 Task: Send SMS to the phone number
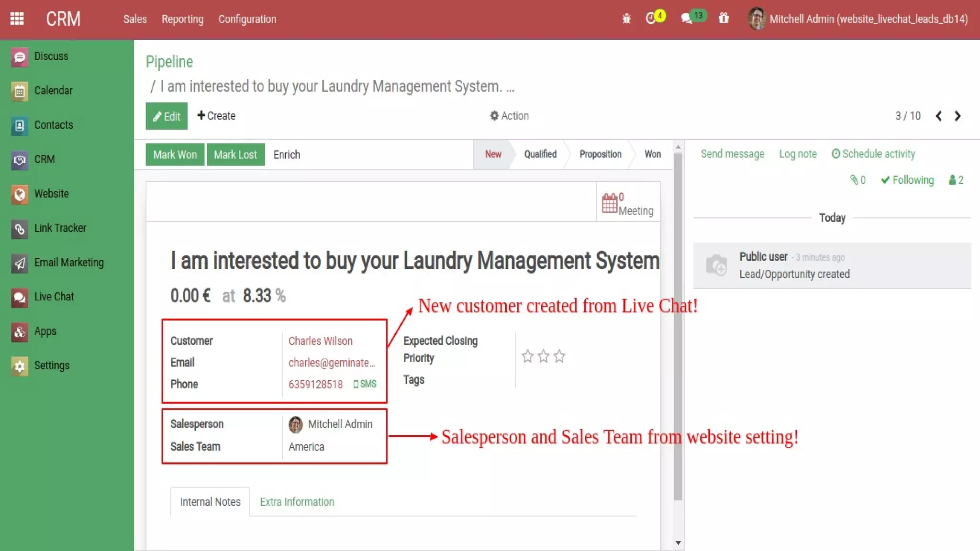pos(365,384)
